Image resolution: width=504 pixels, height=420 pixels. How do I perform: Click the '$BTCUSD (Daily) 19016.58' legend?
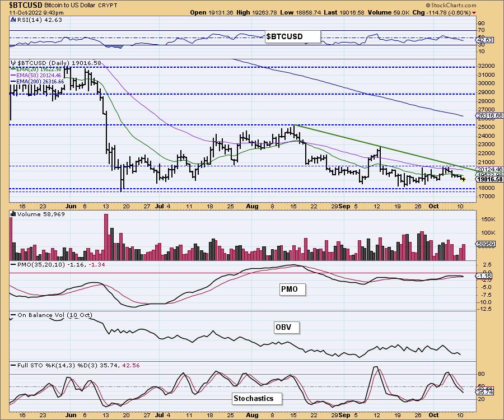(59, 63)
